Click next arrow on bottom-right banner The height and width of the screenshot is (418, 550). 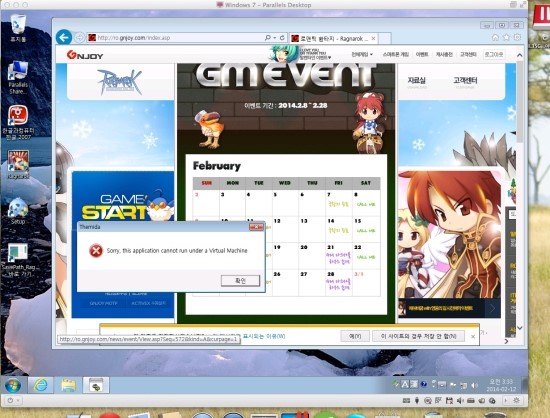click(x=492, y=308)
